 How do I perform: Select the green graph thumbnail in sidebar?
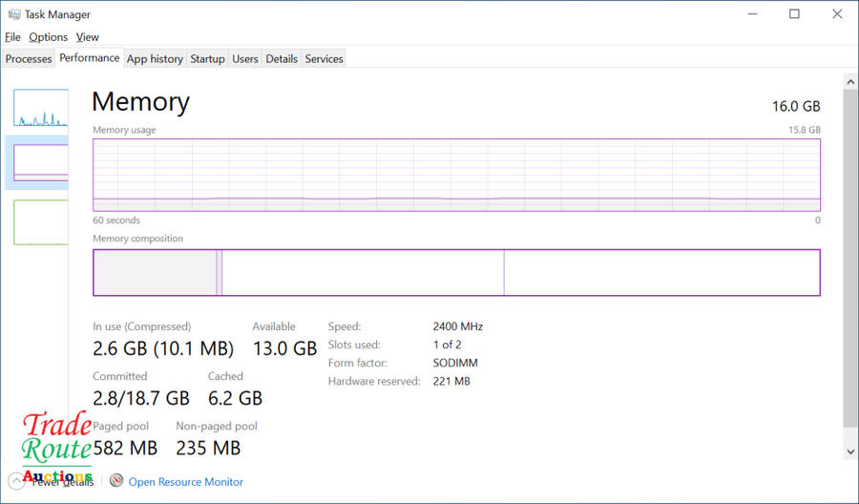pyautogui.click(x=40, y=221)
